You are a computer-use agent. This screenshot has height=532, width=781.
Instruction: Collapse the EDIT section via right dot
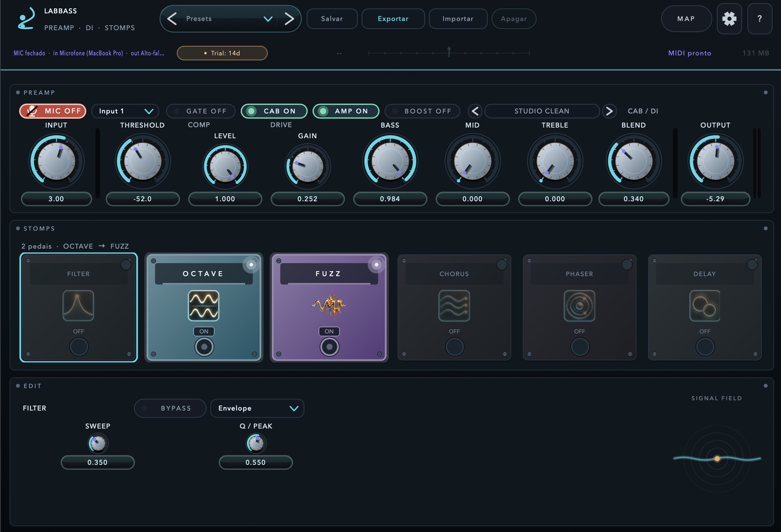pos(765,386)
